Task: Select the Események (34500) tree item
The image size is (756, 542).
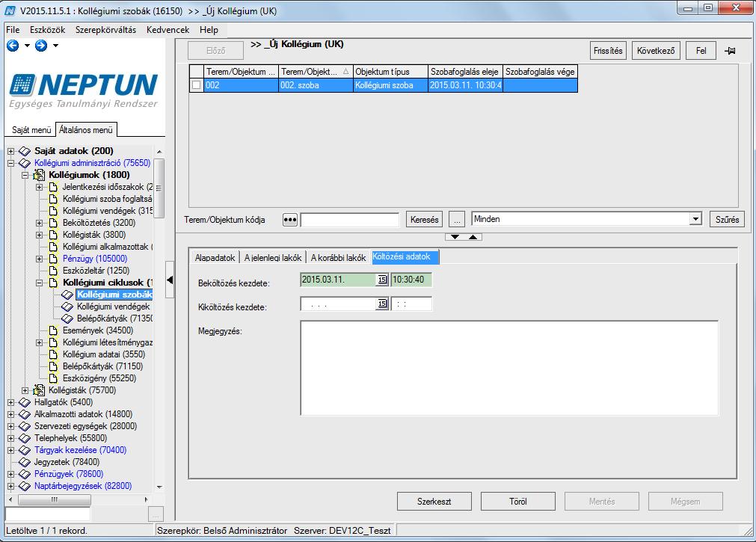Action: (x=98, y=330)
